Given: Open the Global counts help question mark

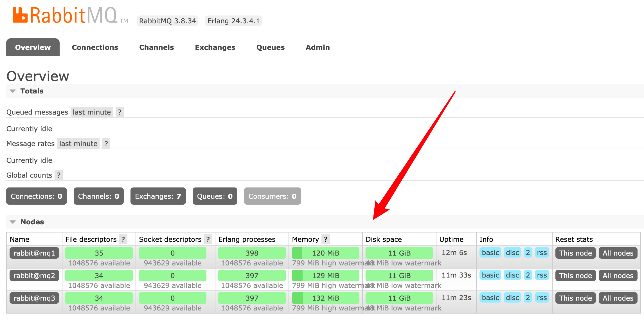Looking at the screenshot, I should click(x=59, y=175).
